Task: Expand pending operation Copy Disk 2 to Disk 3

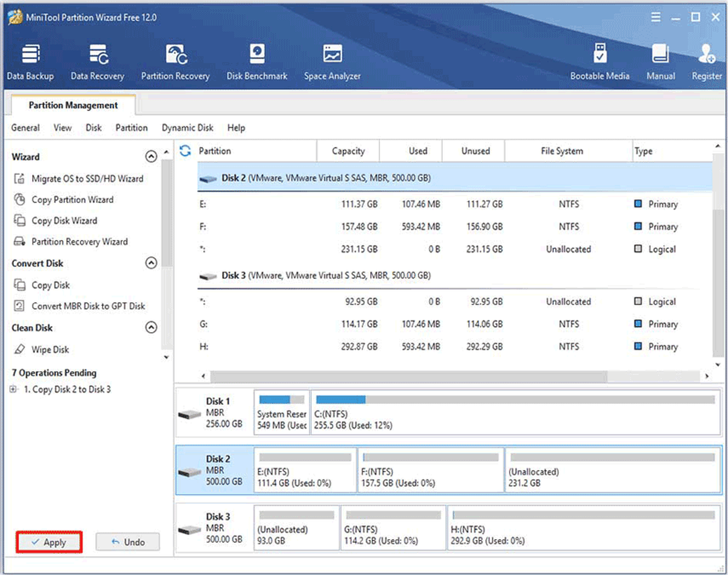Action: click(x=13, y=389)
